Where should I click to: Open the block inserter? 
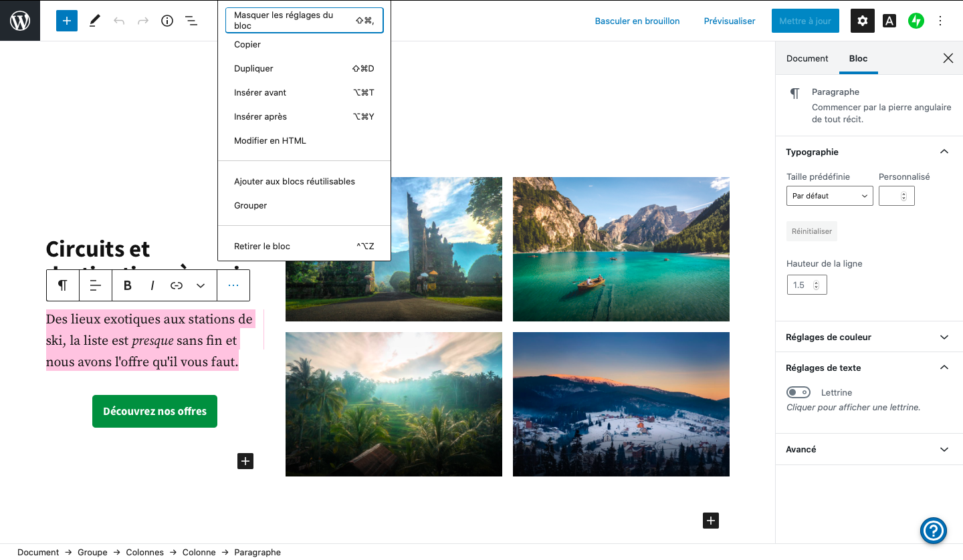tap(66, 21)
